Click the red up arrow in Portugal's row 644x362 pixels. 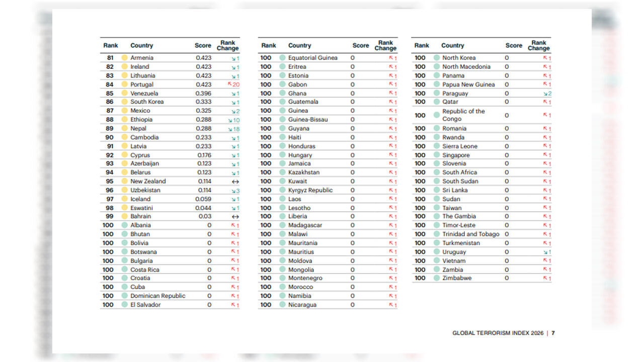(229, 84)
